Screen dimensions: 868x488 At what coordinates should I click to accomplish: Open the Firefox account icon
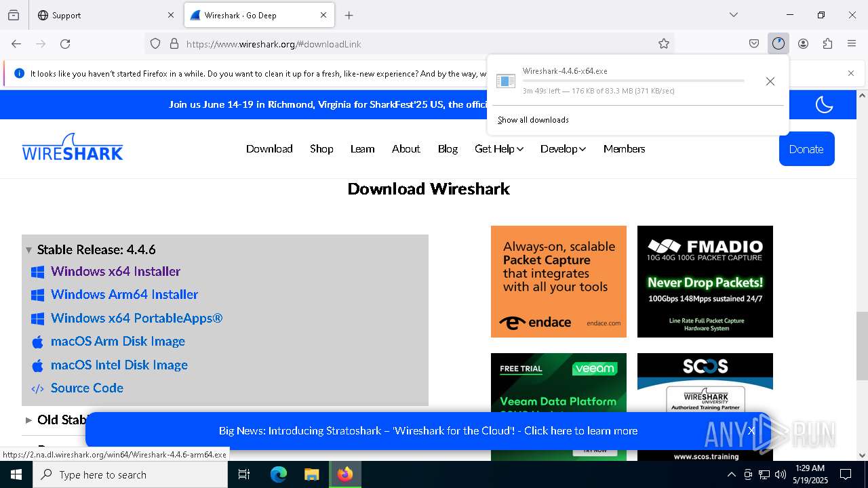(x=803, y=43)
